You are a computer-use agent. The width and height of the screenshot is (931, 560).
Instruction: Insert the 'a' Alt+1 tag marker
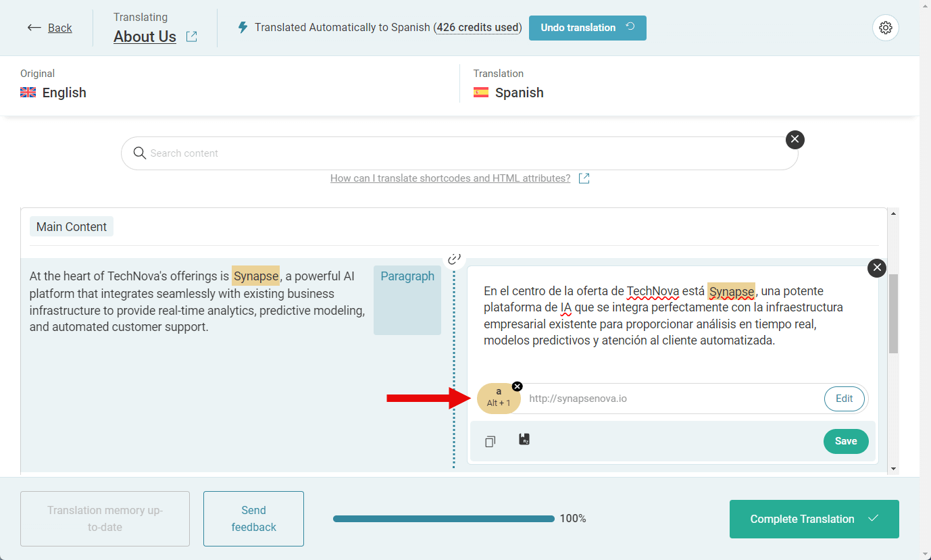tap(499, 399)
